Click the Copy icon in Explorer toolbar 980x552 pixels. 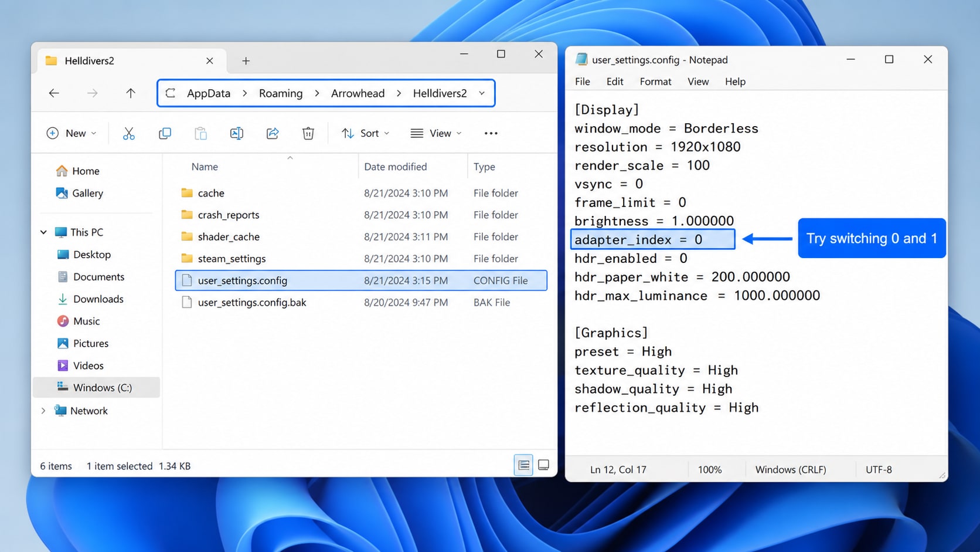(x=165, y=134)
